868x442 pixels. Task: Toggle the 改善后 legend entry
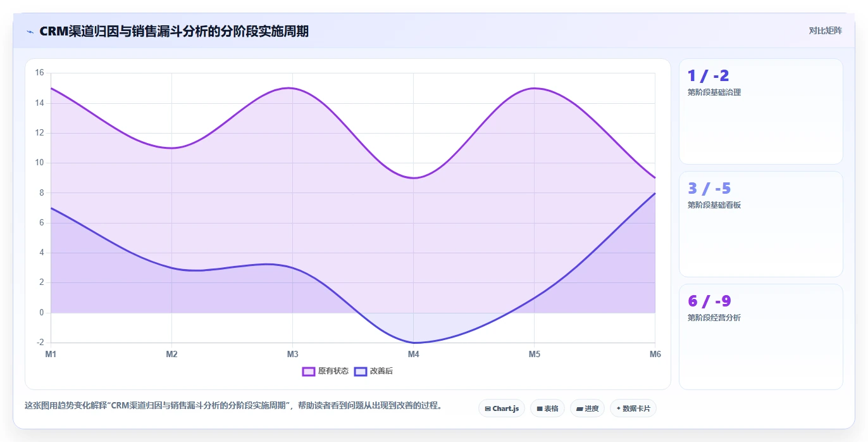pos(373,371)
